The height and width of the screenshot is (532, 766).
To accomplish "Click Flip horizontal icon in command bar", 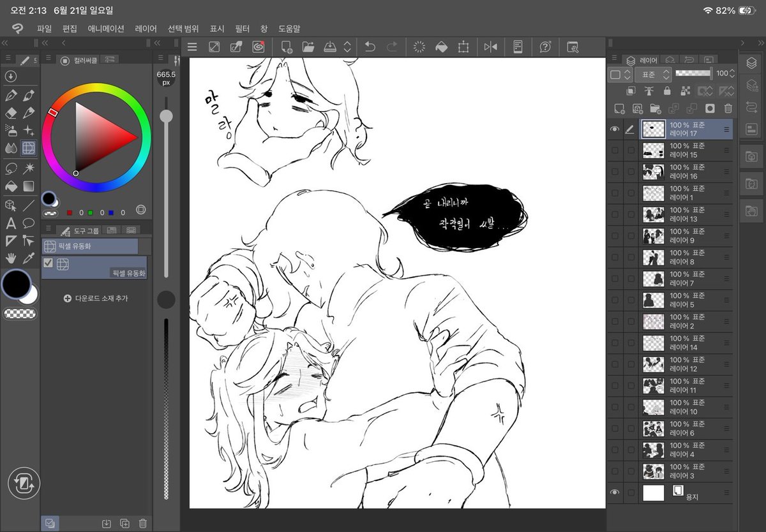I will [490, 47].
